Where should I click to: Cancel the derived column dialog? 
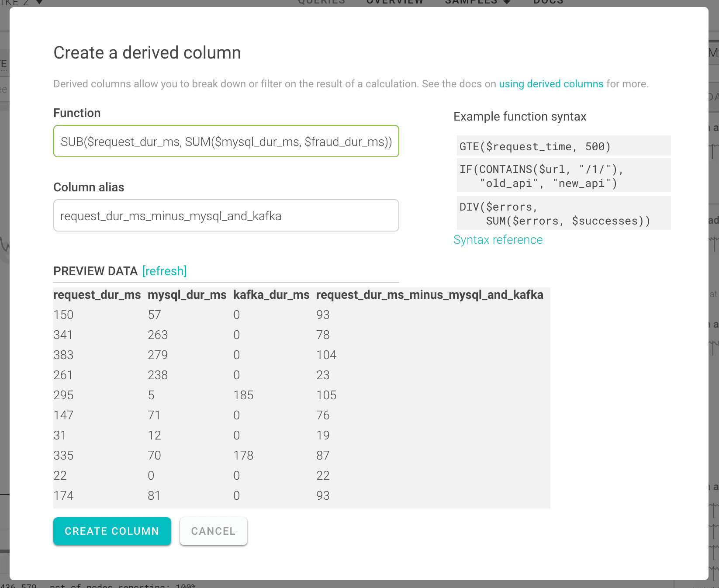pyautogui.click(x=213, y=531)
